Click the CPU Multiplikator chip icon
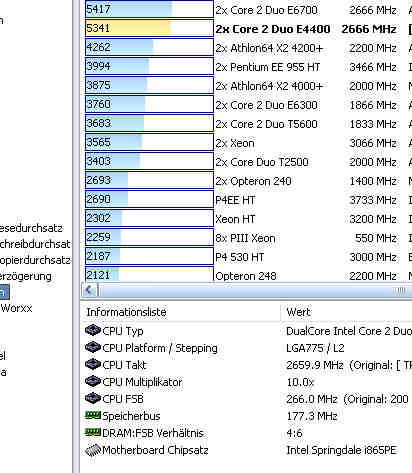 [x=93, y=381]
